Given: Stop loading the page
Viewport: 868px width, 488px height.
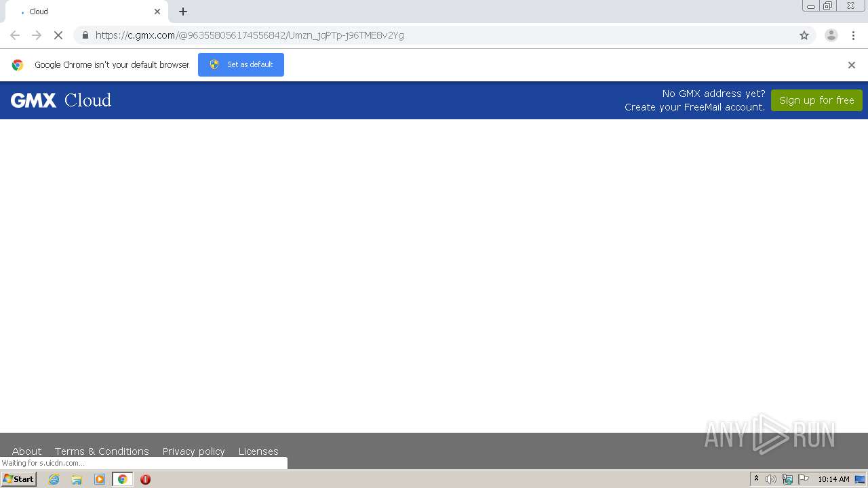Looking at the screenshot, I should [58, 35].
